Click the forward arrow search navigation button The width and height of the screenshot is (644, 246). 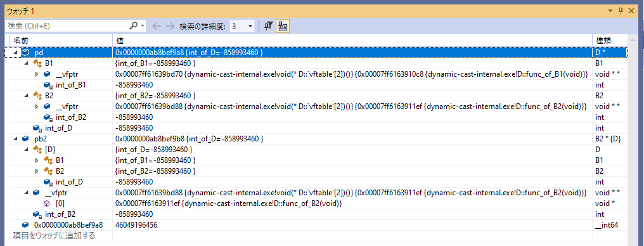tap(170, 26)
